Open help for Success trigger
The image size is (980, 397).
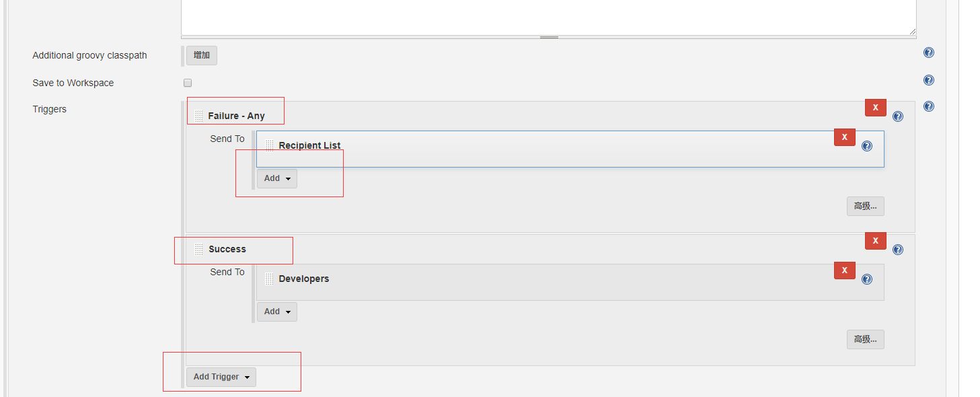click(898, 250)
